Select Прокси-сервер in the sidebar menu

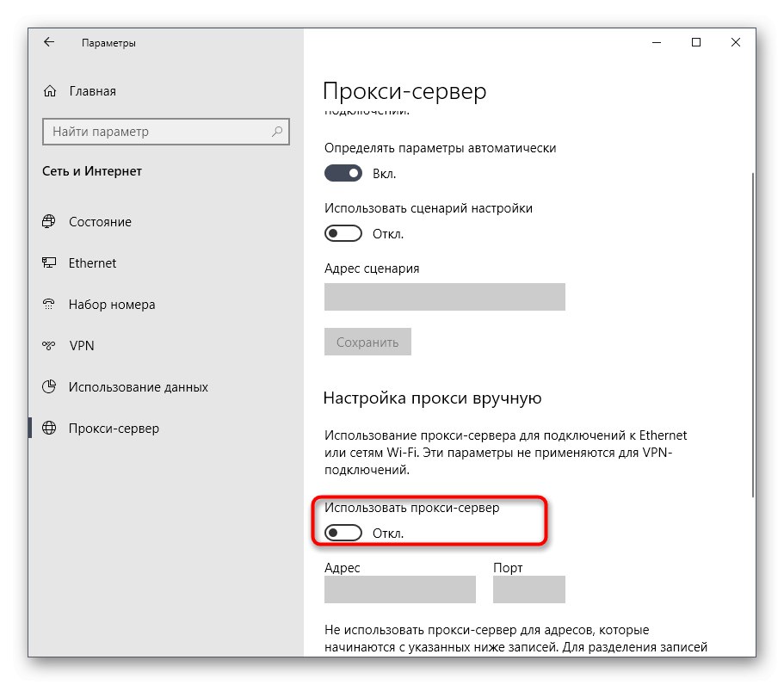tap(113, 428)
